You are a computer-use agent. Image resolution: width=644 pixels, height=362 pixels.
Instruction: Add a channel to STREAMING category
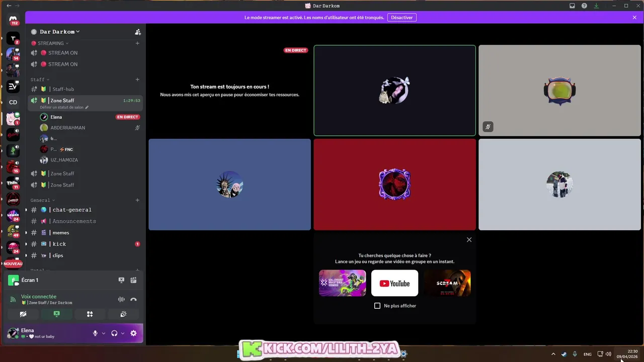(137, 43)
